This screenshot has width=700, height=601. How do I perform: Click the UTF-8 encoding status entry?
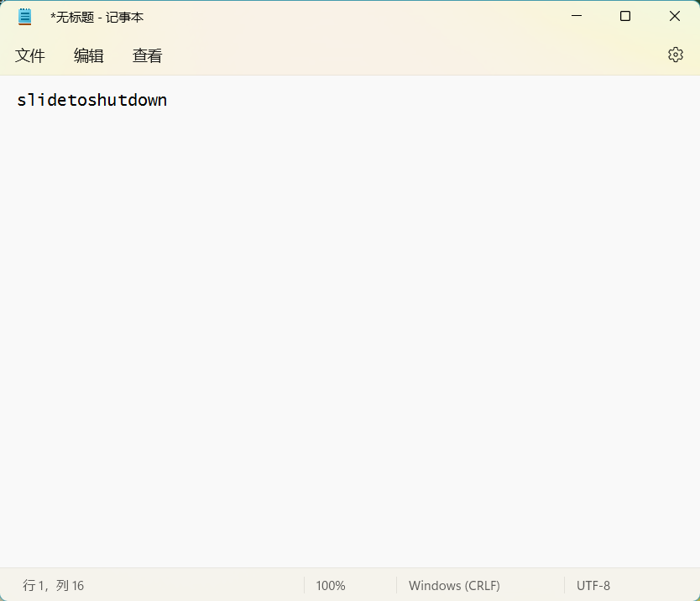[593, 585]
